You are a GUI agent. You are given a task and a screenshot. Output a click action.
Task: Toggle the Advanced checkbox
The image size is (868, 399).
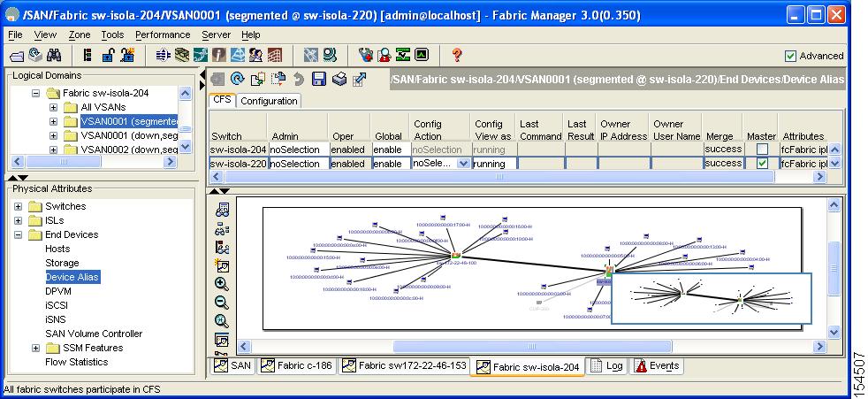(790, 56)
